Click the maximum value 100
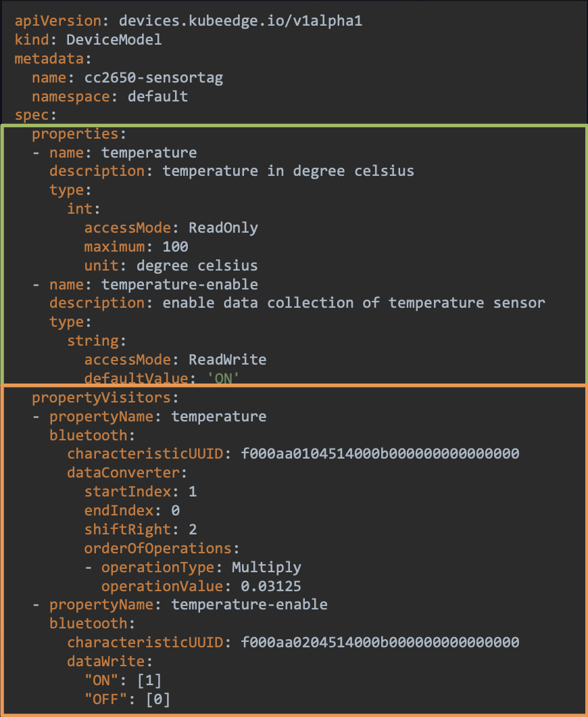 pos(176,247)
